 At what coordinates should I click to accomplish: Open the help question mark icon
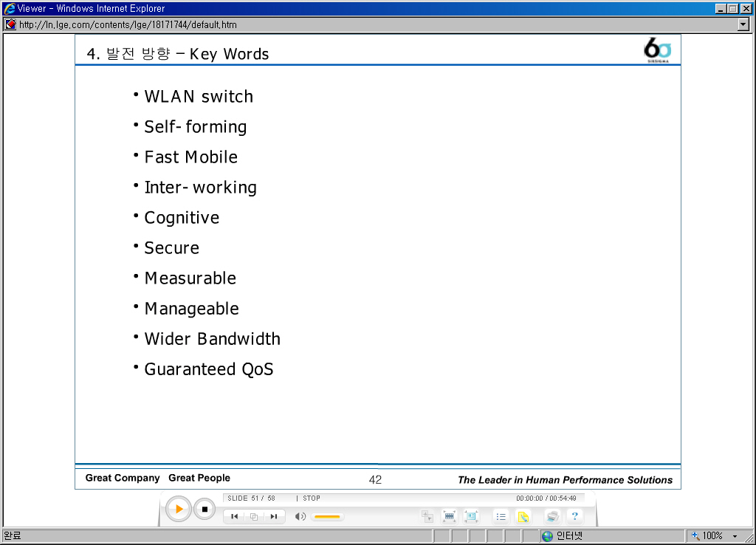[x=574, y=517]
